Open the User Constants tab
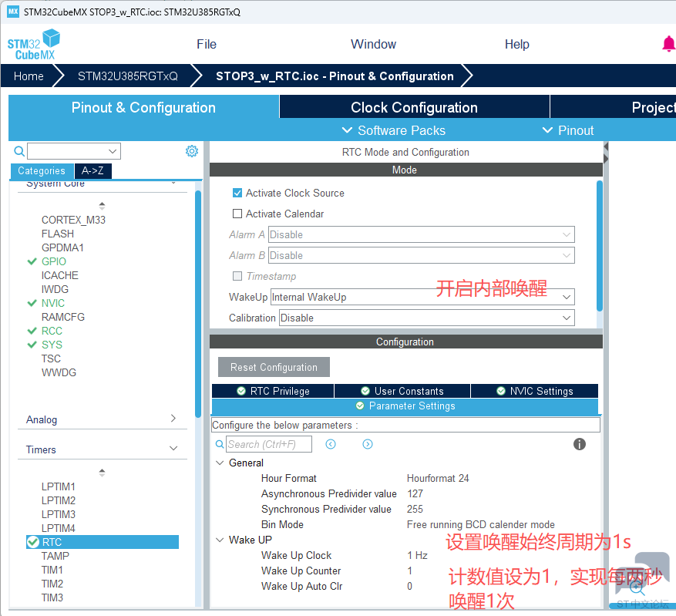 click(402, 391)
